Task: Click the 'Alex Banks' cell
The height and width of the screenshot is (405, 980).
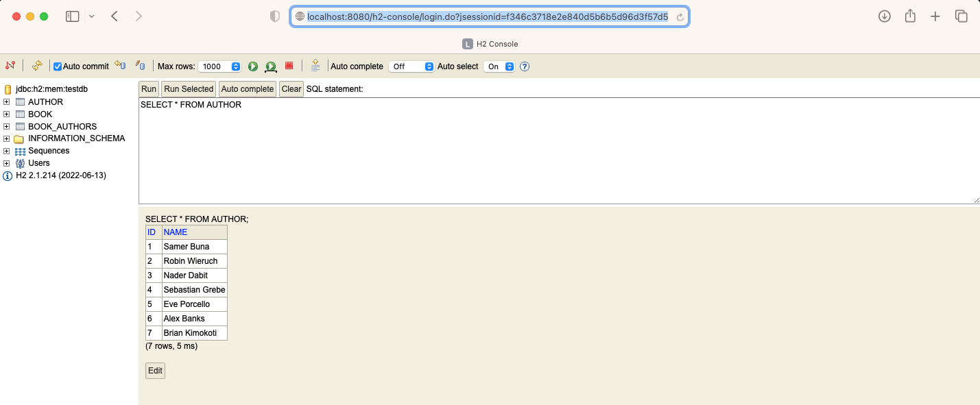Action: click(195, 319)
